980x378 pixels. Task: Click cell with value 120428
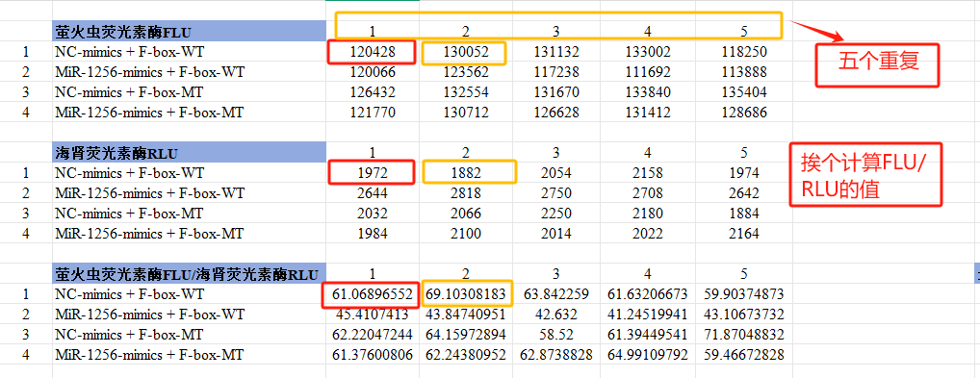tap(373, 52)
